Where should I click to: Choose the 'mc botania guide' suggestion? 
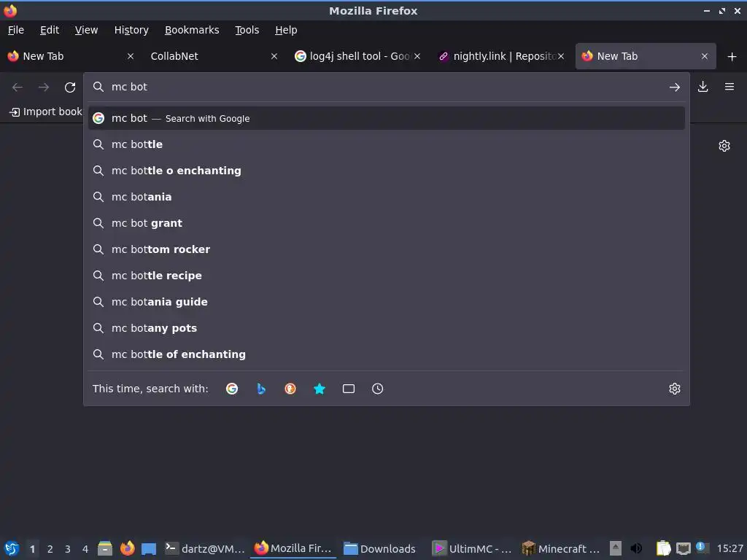point(387,302)
